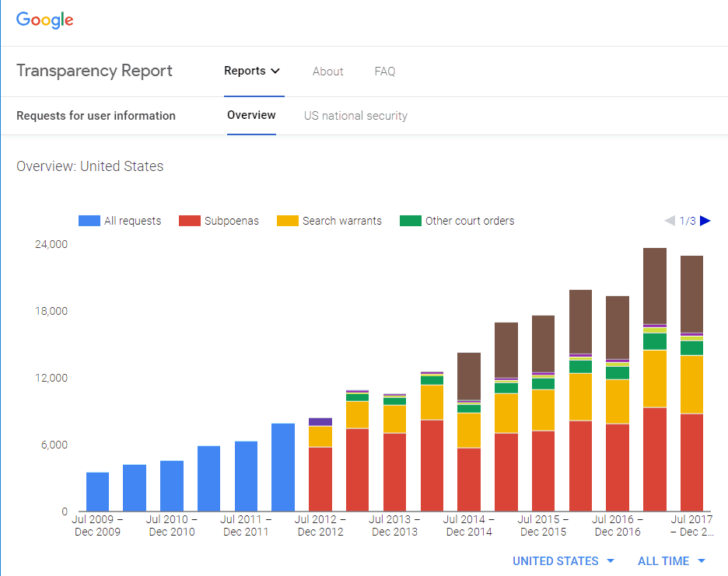This screenshot has width=728, height=576.
Task: Click the green Other court orders swatch
Action: [x=411, y=221]
